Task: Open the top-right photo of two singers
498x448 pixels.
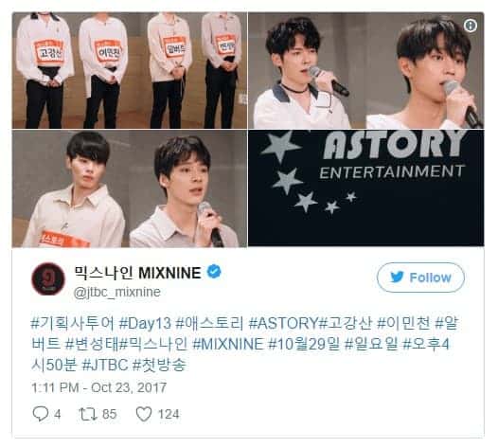Action: coord(365,70)
